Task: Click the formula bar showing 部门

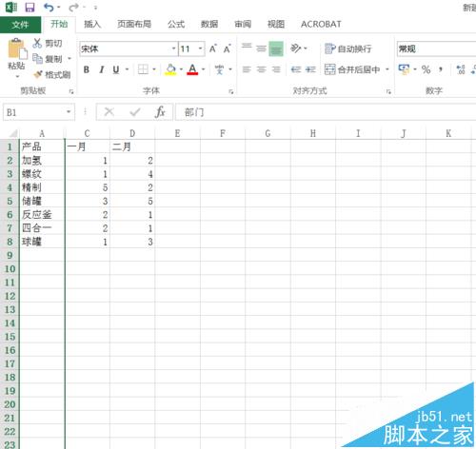Action: tap(326, 112)
